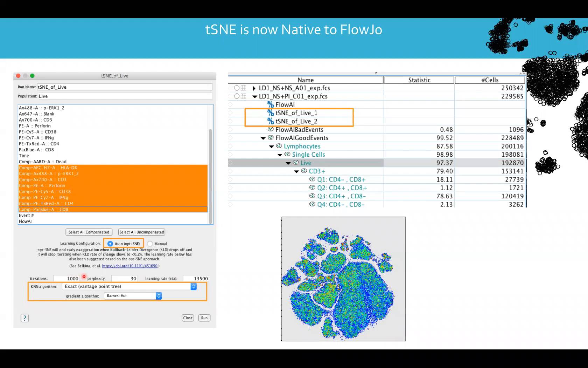
Task: Click Select All Uncompensated button
Action: pos(141,232)
